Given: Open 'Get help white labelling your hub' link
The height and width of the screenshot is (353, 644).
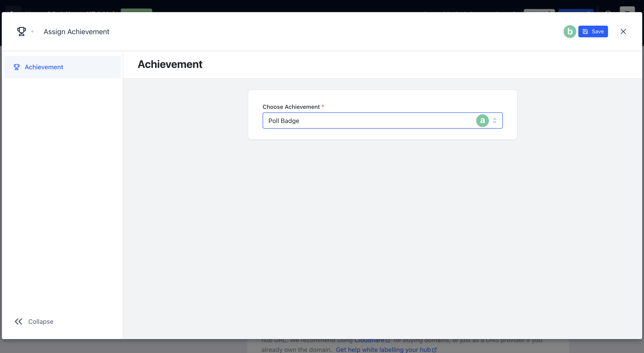Looking at the screenshot, I should 383,350.
